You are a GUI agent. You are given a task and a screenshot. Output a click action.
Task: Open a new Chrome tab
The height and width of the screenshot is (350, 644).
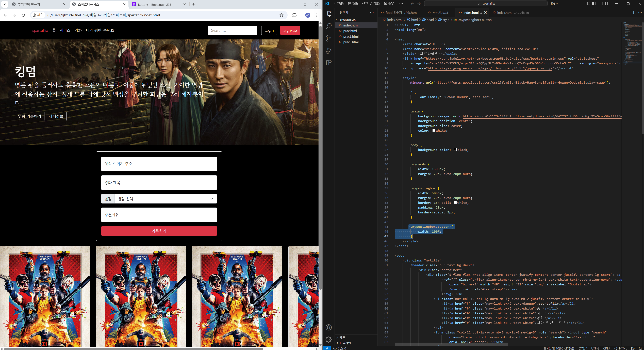point(193,4)
